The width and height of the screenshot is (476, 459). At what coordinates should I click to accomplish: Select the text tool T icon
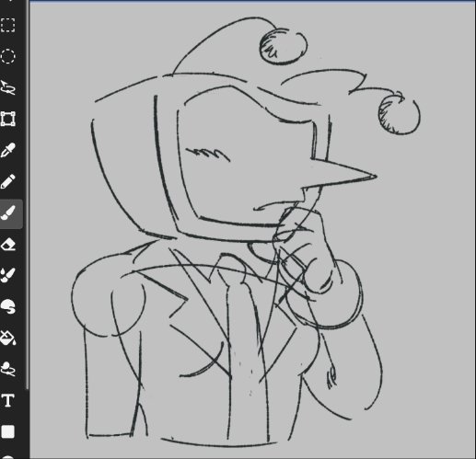8,400
